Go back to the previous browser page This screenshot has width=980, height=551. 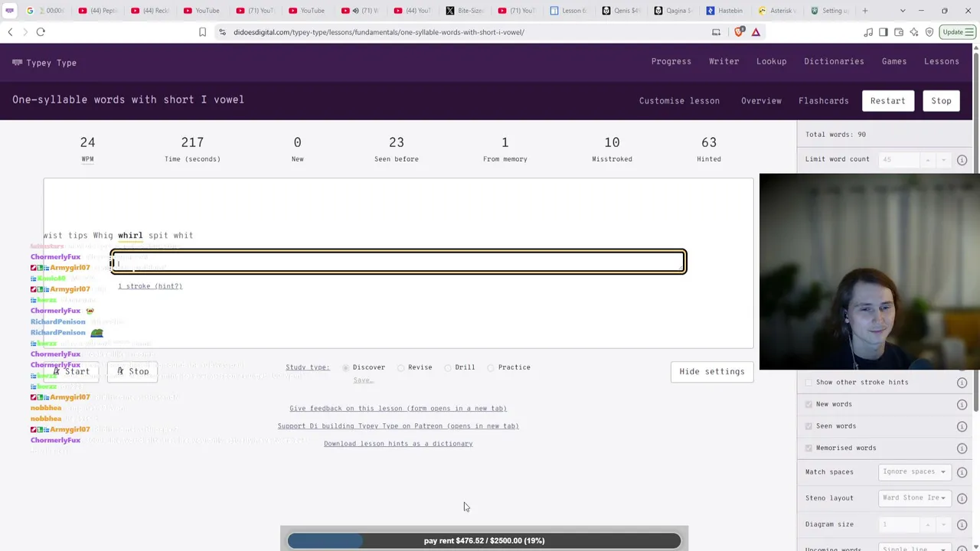coord(10,32)
